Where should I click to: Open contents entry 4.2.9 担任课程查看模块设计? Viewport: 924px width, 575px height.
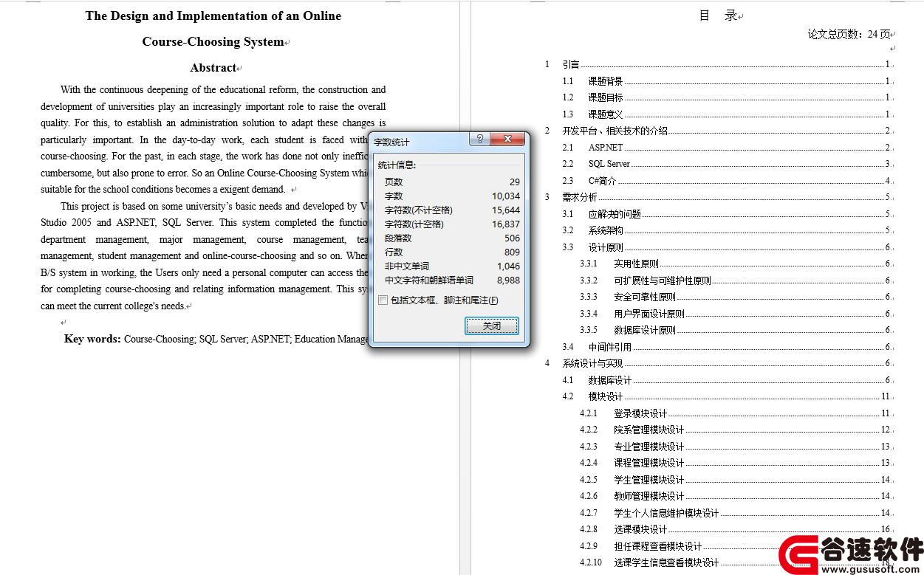(x=736, y=546)
